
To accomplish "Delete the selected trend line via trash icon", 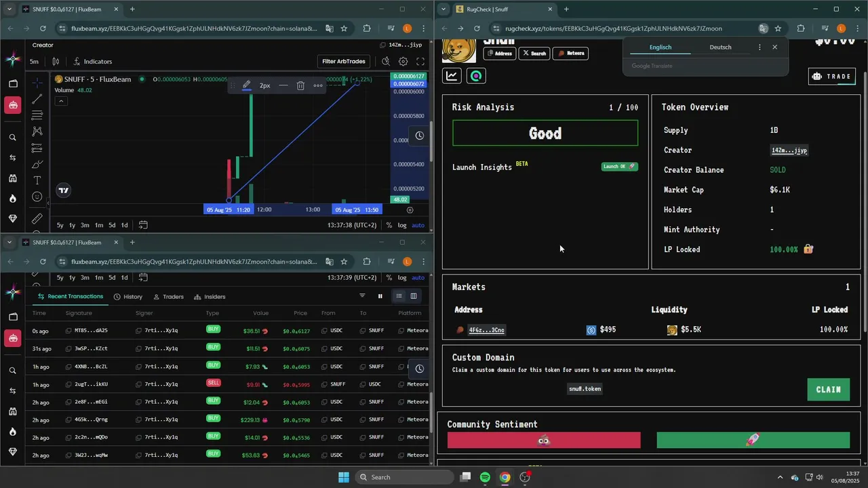I will pos(300,85).
